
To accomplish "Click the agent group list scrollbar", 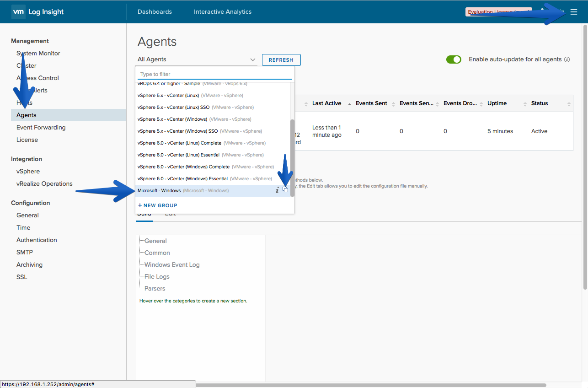I will 292,158.
